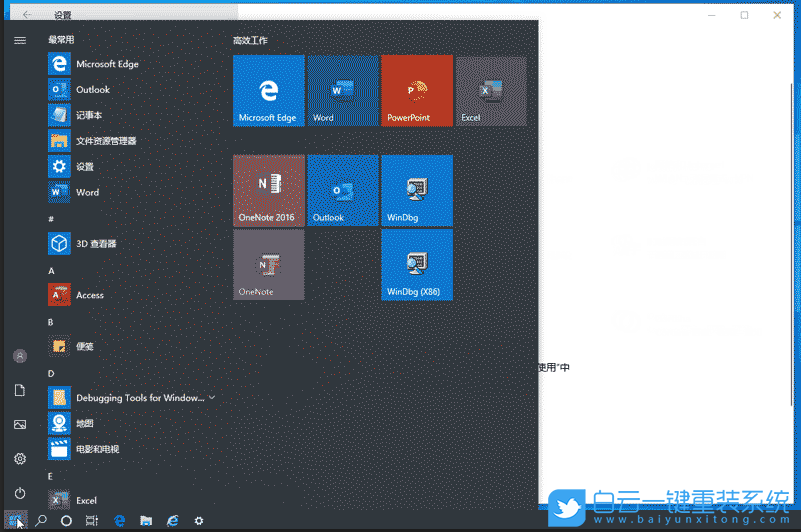Launch the WinDbg tile
The image size is (801, 532).
tap(417, 190)
